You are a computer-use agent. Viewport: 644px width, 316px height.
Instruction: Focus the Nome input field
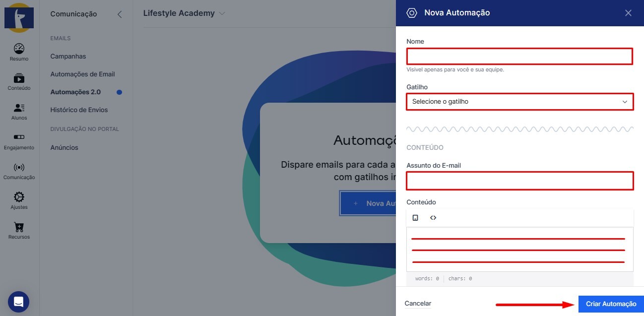519,56
